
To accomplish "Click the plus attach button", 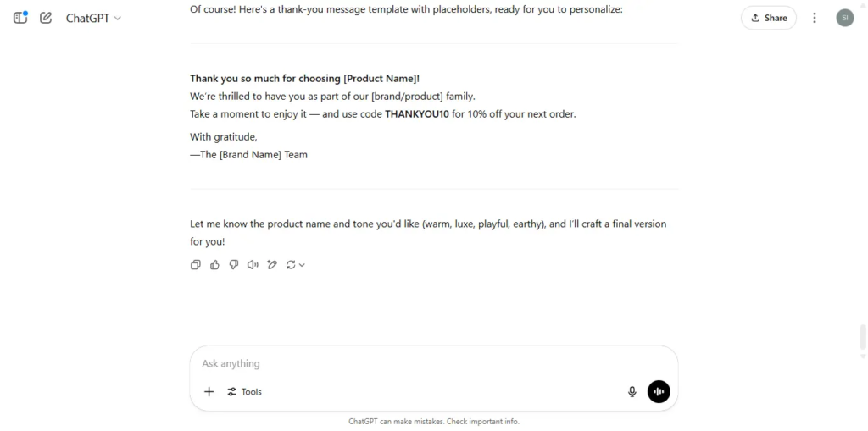I will pyautogui.click(x=209, y=392).
